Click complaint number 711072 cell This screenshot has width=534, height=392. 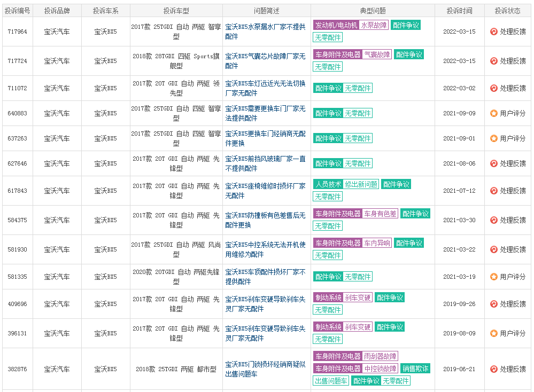point(17,88)
